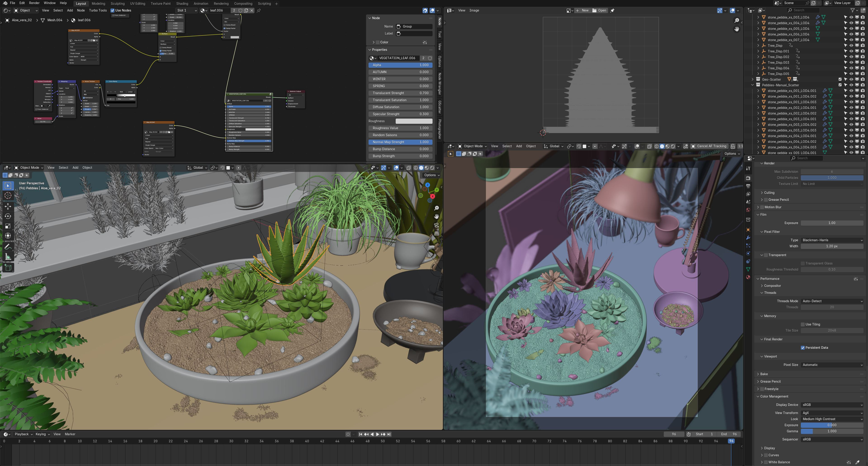Disable Persistent Data checkbox
The height and width of the screenshot is (466, 868).
[x=803, y=347]
